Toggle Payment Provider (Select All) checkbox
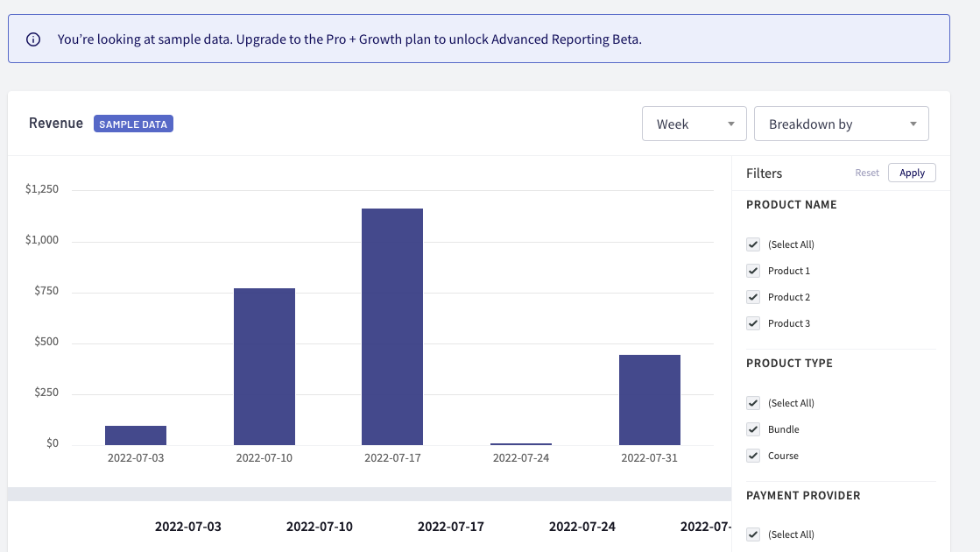 (x=753, y=534)
